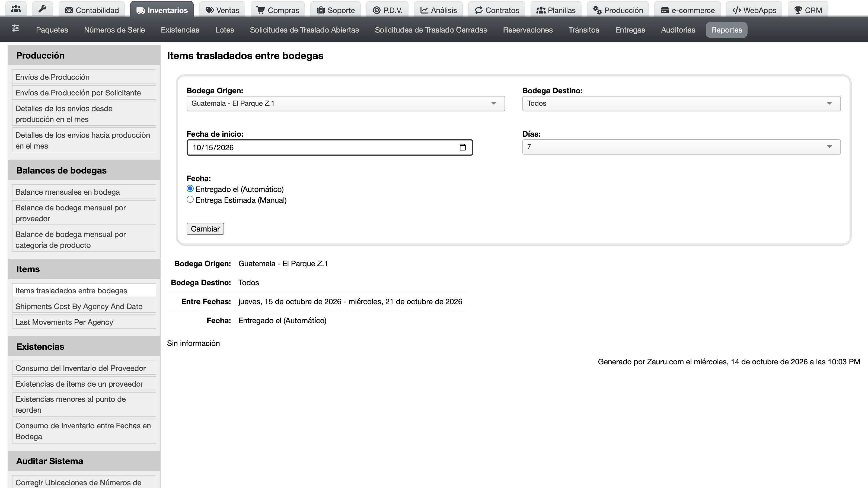868x488 pixels.
Task: Open the Análisis module tab
Action: pyautogui.click(x=438, y=10)
